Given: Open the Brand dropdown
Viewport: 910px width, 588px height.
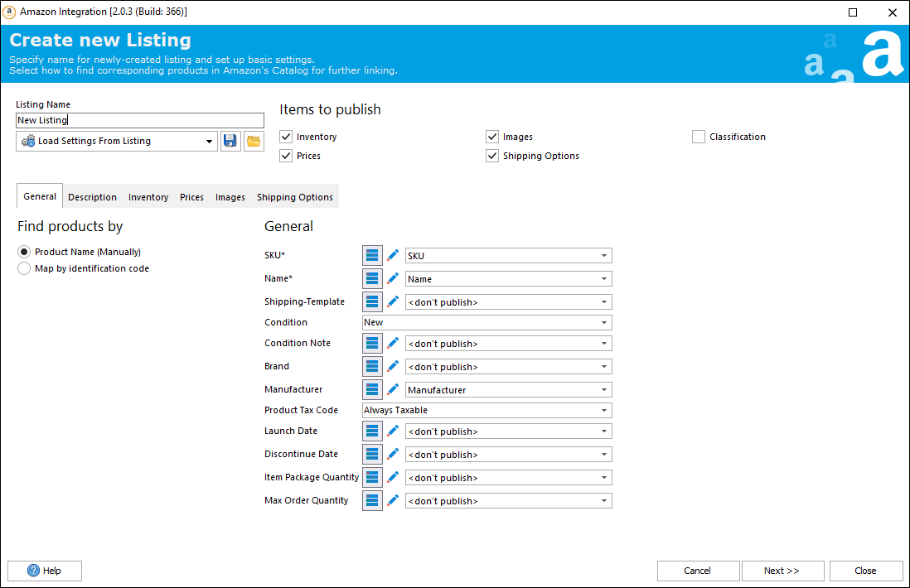Looking at the screenshot, I should point(508,367).
